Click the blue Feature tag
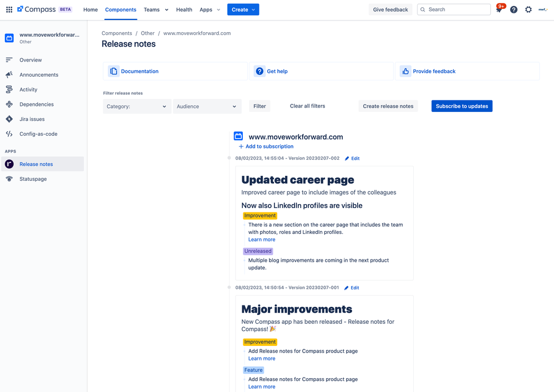 tap(253, 370)
